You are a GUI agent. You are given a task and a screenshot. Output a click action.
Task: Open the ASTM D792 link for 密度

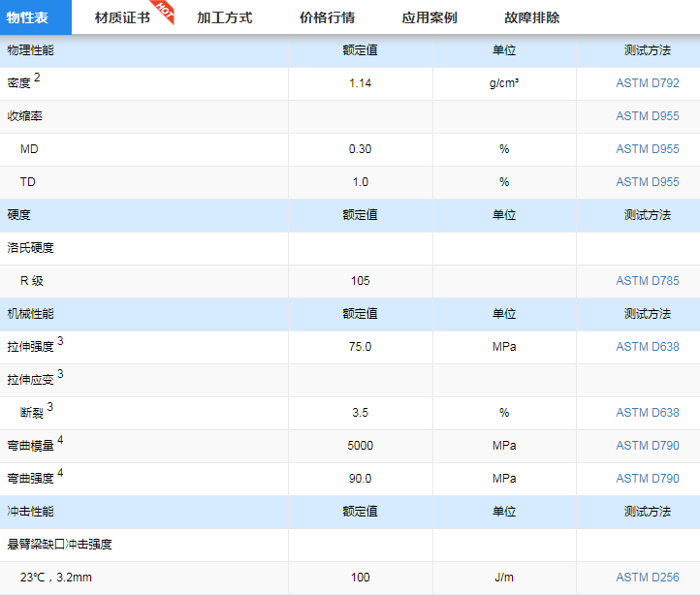click(647, 83)
